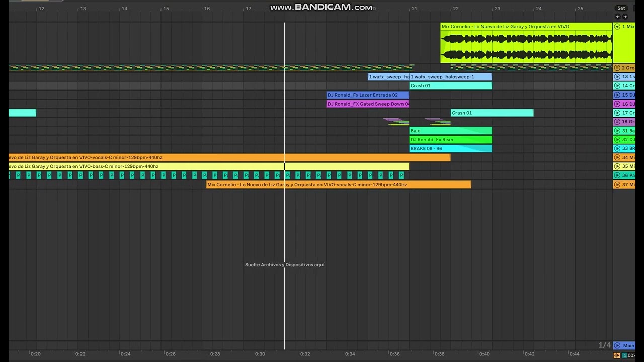
Task: Unfold track 34 Mix vocals arrow
Action: point(617,157)
